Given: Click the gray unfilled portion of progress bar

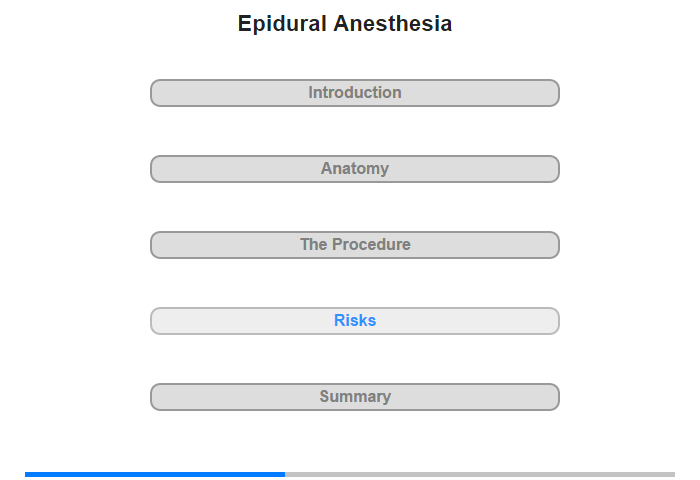Looking at the screenshot, I should click(480, 474).
